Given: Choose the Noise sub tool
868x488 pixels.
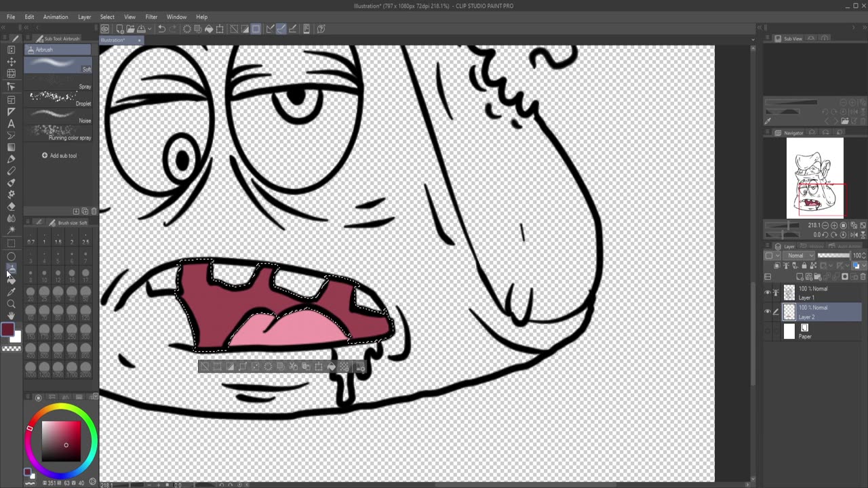Looking at the screenshot, I should click(58, 116).
